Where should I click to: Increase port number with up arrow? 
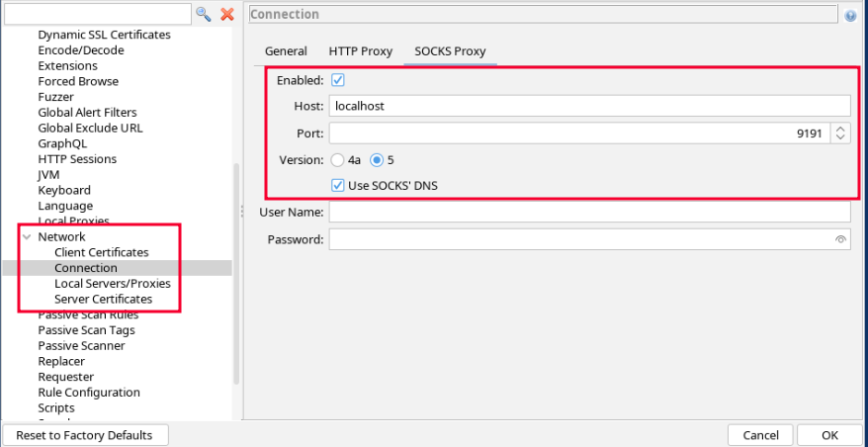pos(840,129)
